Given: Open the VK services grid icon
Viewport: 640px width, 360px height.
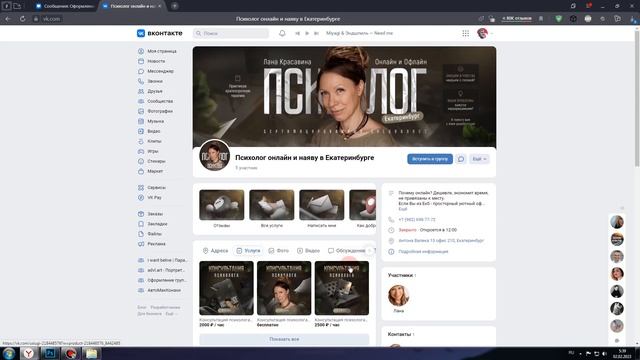Looking at the screenshot, I should pos(465,33).
